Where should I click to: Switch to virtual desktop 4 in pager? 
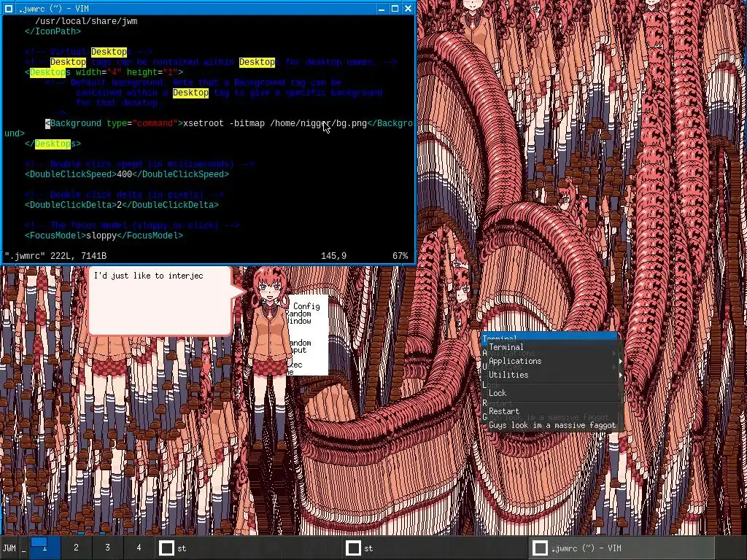(139, 548)
